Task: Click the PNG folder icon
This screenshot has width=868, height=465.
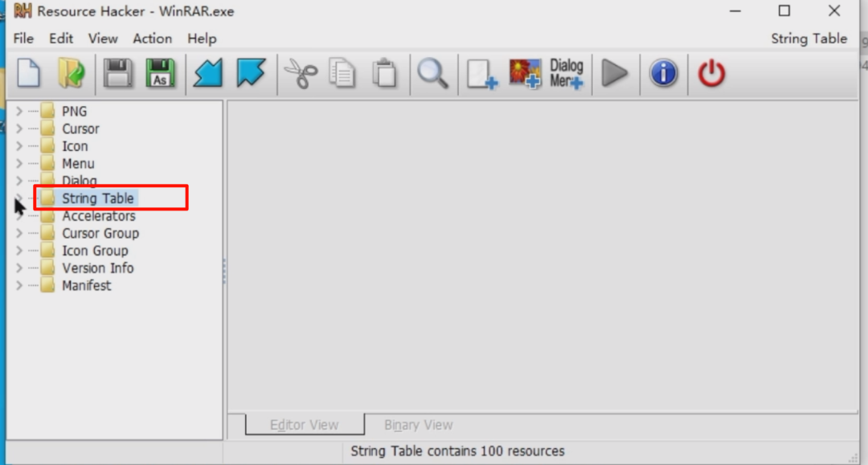Action: tap(47, 111)
